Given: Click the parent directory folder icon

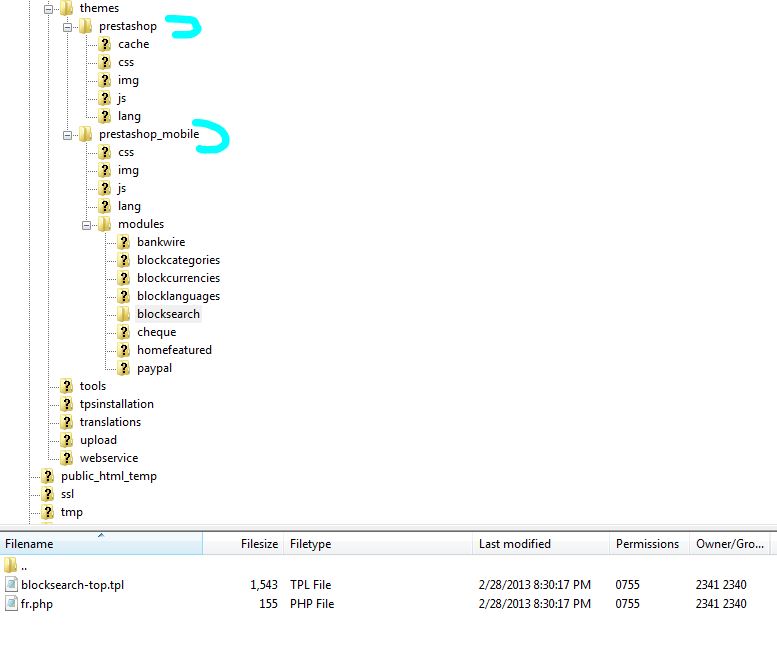Looking at the screenshot, I should pos(10,565).
